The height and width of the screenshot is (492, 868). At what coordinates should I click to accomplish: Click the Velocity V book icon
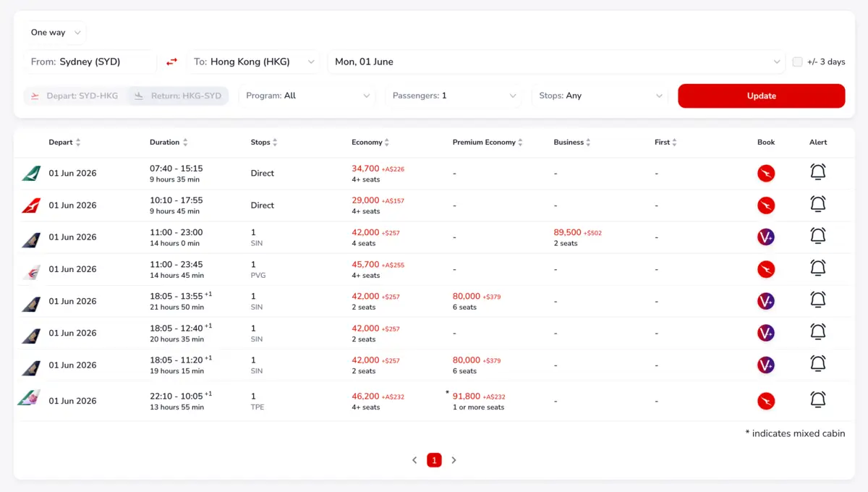tap(766, 237)
